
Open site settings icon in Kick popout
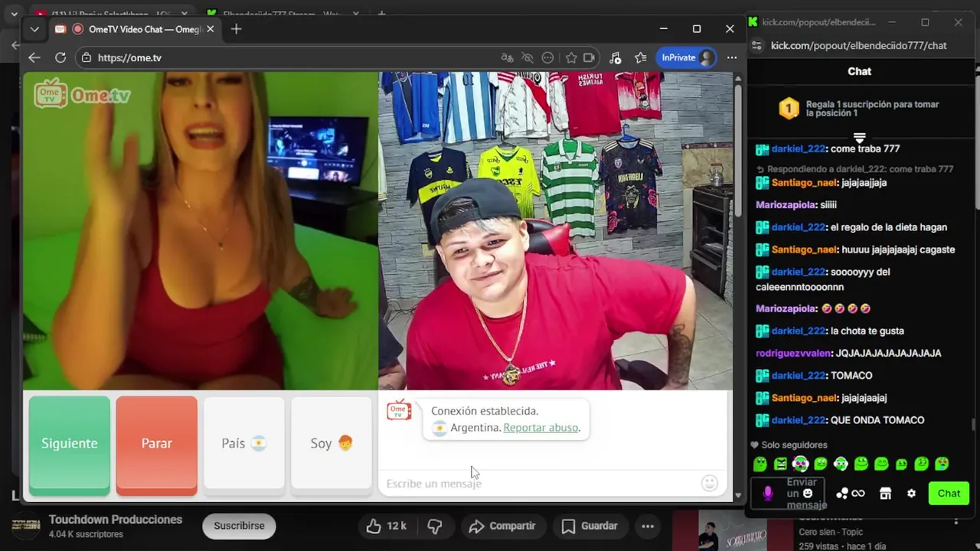click(757, 46)
